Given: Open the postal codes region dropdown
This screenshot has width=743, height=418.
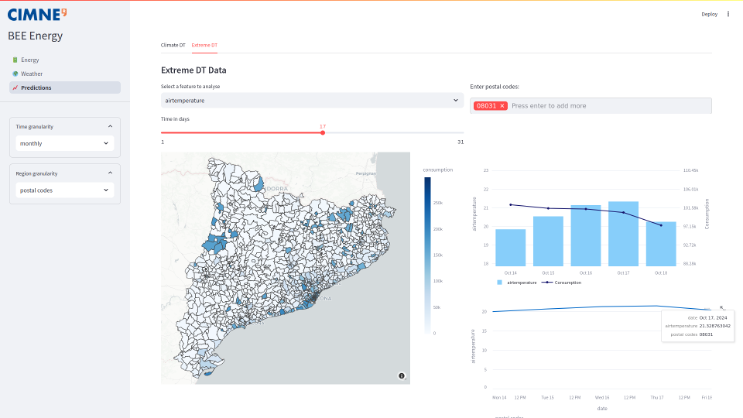Looking at the screenshot, I should point(64,189).
